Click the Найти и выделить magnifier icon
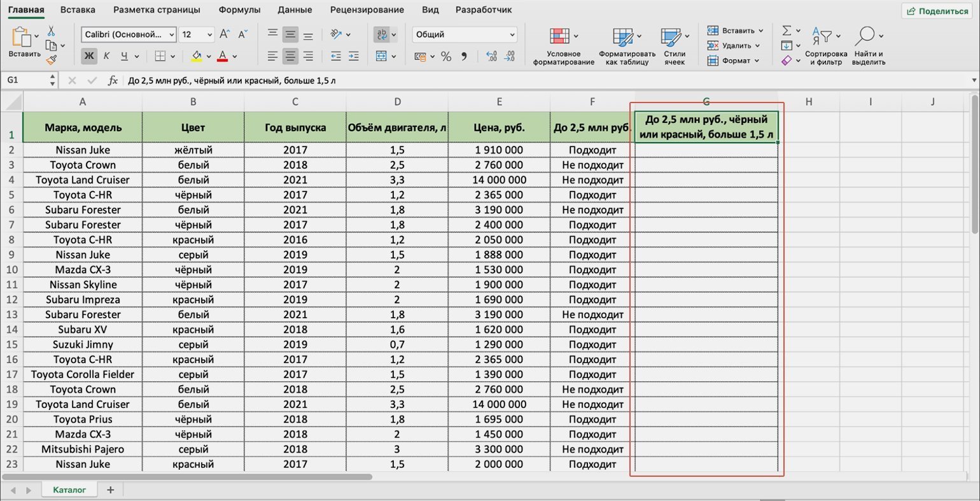Screen dimensions: 980x501 865,36
